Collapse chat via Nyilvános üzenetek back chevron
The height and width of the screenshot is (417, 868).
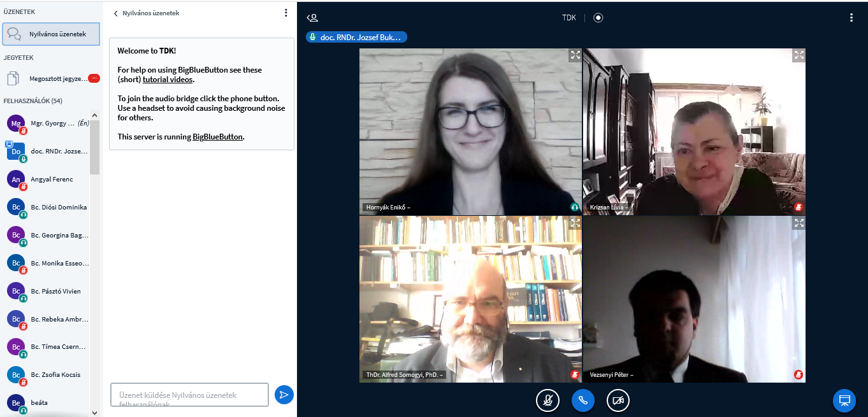pos(116,13)
